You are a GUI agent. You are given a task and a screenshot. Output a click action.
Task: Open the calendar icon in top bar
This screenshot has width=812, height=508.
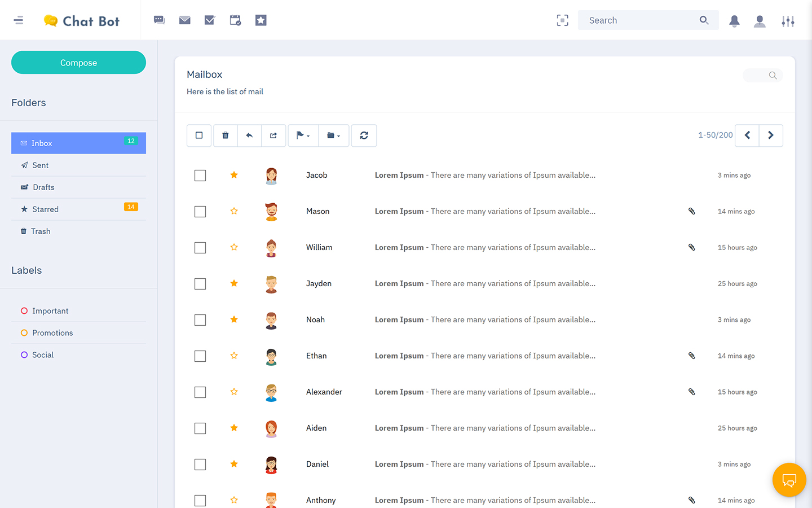click(235, 20)
